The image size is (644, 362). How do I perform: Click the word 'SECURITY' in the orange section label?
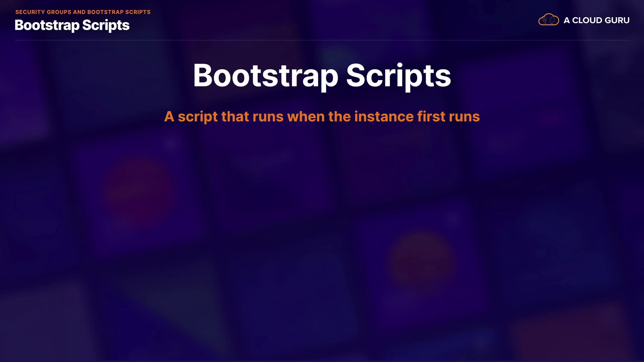[30, 12]
